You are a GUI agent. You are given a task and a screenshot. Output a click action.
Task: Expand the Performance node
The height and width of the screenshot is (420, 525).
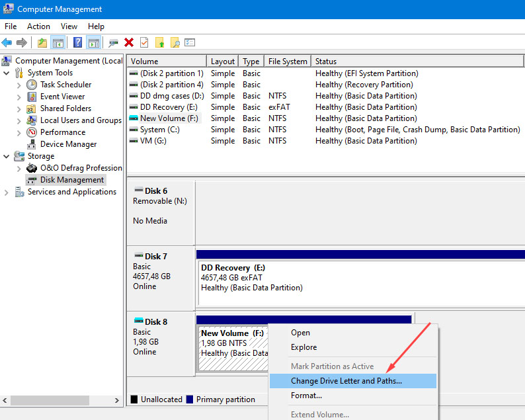coord(19,133)
